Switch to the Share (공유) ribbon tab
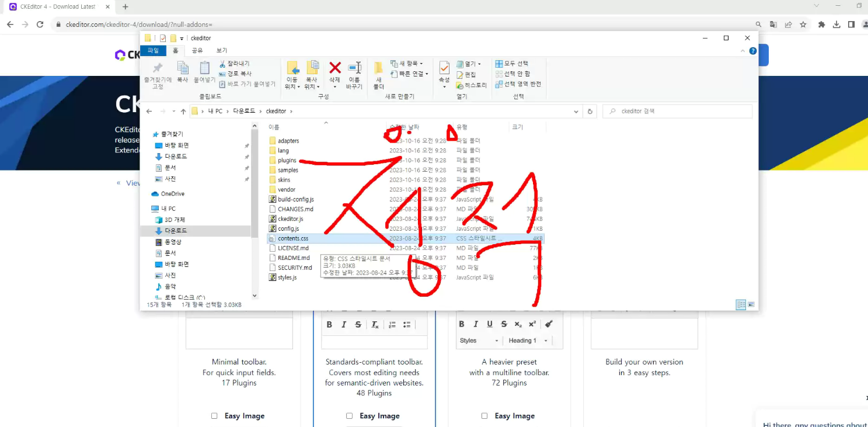The image size is (868, 427). click(x=197, y=51)
